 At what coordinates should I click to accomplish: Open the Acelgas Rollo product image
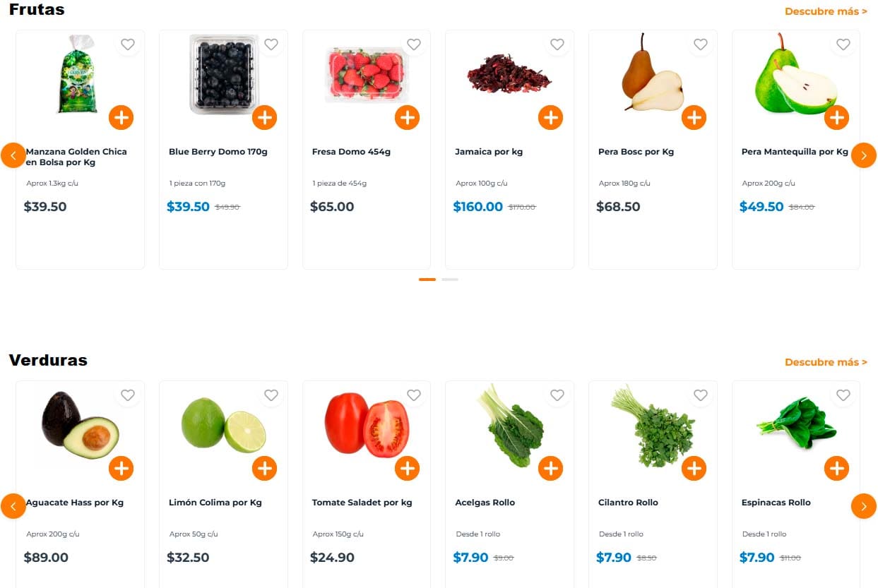510,426
